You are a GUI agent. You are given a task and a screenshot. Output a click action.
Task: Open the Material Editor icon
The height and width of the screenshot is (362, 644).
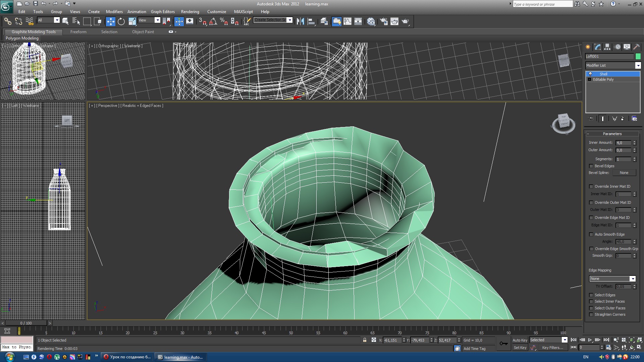tap(371, 21)
